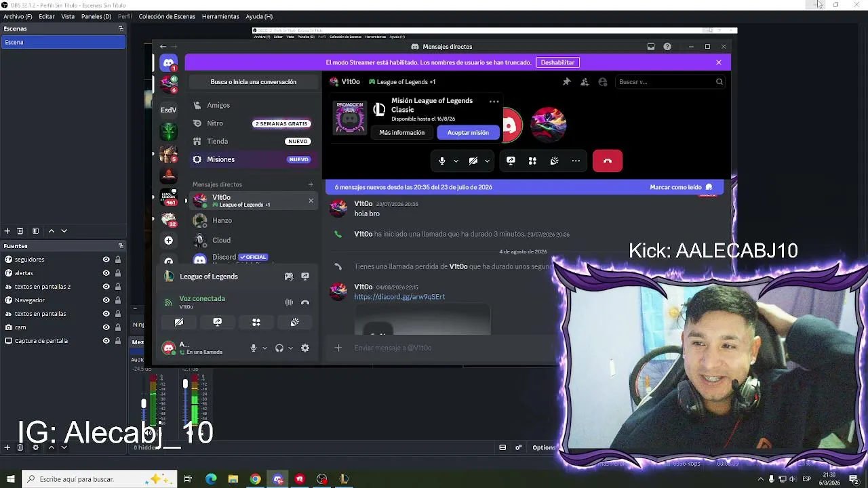Open input device dropdown in user panel
The image size is (868, 488).
pyautogui.click(x=264, y=348)
